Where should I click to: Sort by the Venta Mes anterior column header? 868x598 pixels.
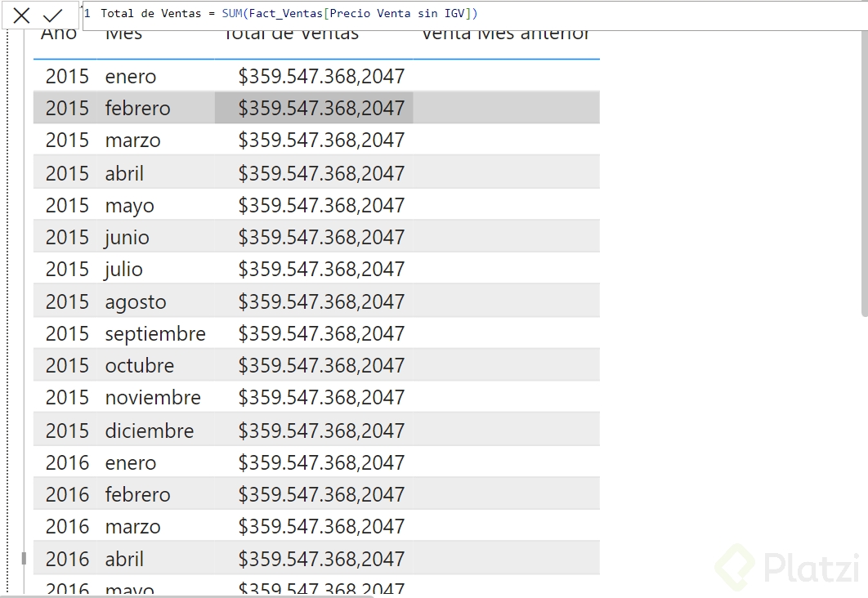pyautogui.click(x=505, y=36)
